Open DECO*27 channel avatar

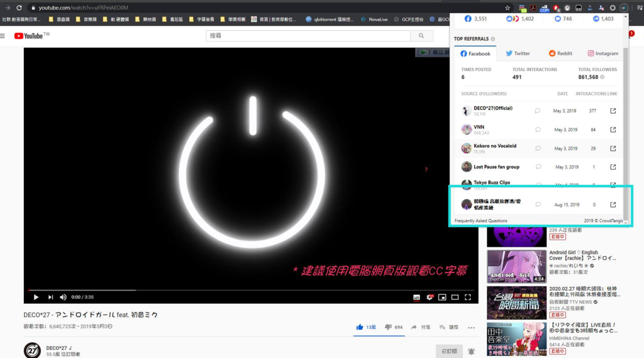click(x=32, y=350)
